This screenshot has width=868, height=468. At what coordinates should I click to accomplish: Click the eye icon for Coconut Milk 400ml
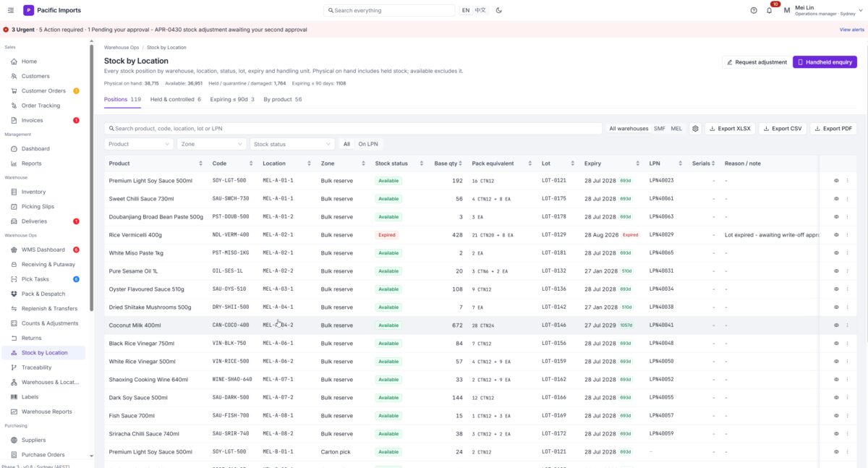pos(836,326)
